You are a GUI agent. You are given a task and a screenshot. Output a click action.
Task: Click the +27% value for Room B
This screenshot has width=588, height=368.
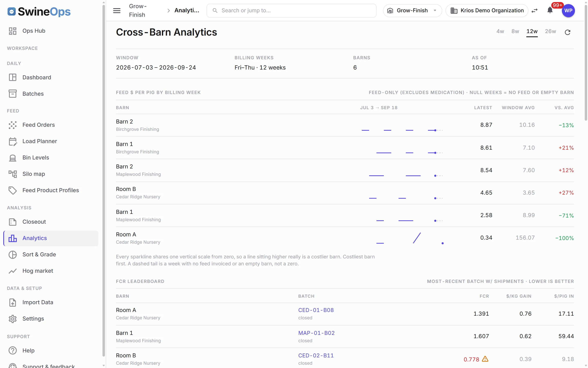click(566, 193)
